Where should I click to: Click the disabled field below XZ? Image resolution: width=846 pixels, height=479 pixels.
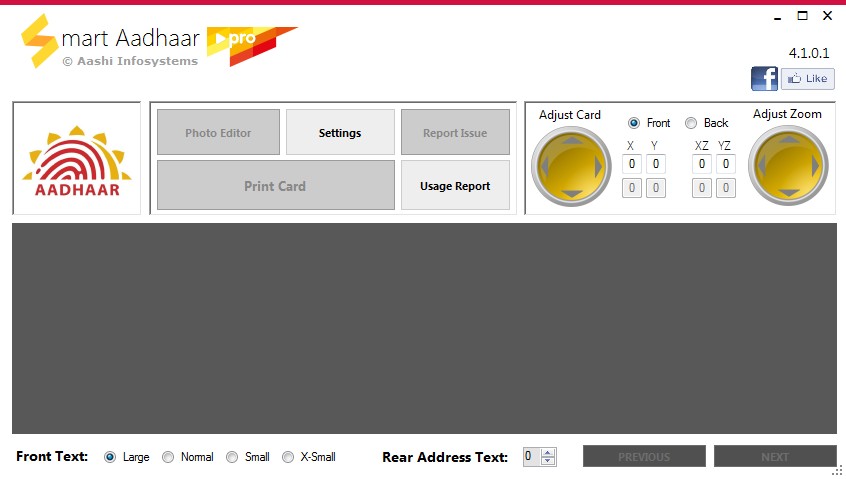tap(701, 188)
